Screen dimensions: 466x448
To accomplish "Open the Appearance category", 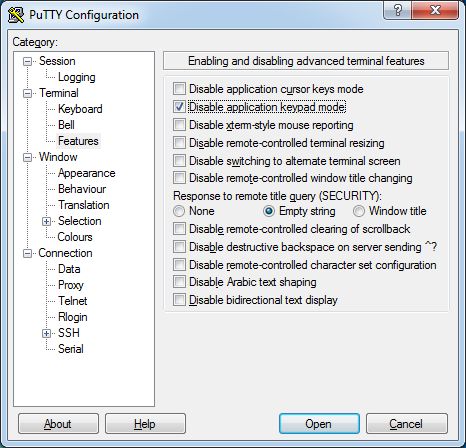I will click(x=87, y=173).
